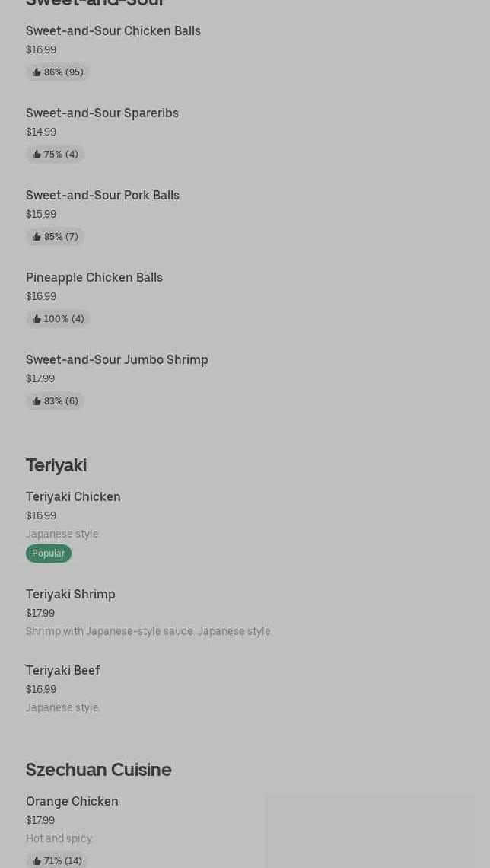Click thumbs-up icon under Pineapple Chicken Balls
The width and height of the screenshot is (490, 868).
tap(37, 319)
